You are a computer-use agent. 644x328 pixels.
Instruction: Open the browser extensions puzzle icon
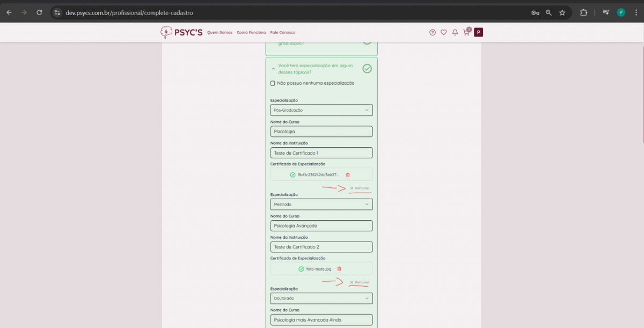[x=584, y=12]
